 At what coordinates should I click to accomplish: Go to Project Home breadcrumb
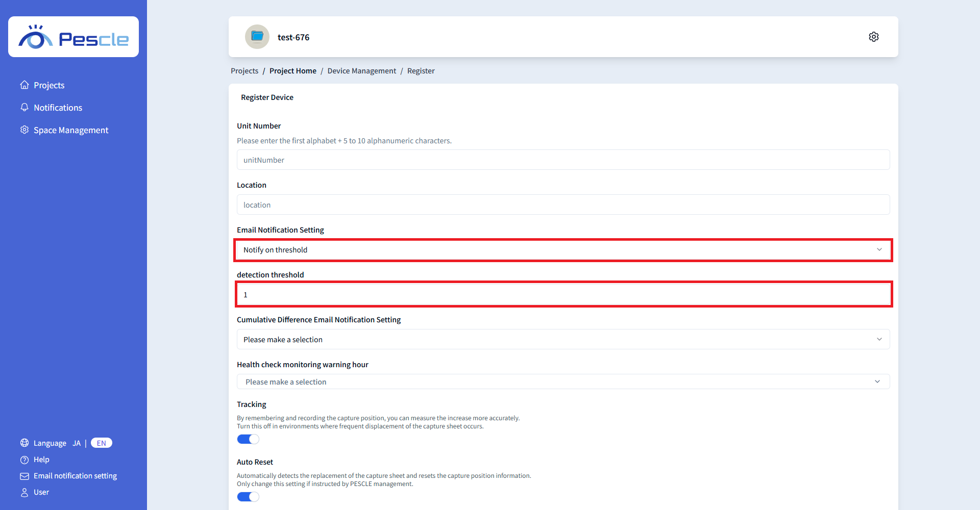(x=292, y=71)
